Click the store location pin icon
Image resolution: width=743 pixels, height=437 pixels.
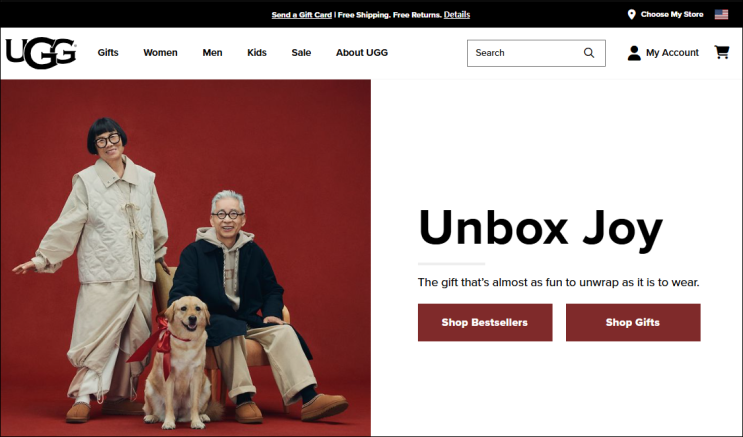631,14
